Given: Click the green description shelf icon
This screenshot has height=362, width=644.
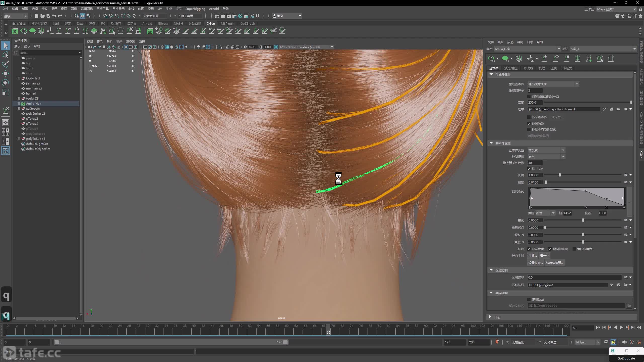Looking at the screenshot, I should (x=32, y=31).
